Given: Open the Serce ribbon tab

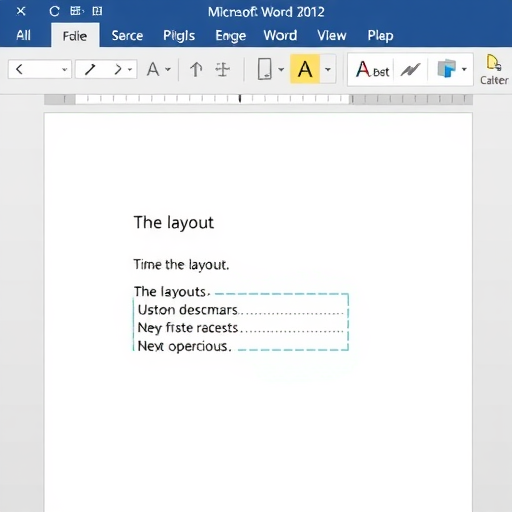Looking at the screenshot, I should click(127, 35).
